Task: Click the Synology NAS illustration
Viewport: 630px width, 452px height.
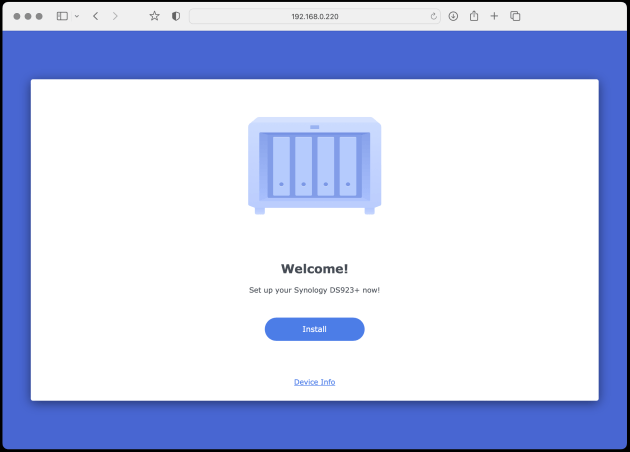Action: (x=314, y=166)
